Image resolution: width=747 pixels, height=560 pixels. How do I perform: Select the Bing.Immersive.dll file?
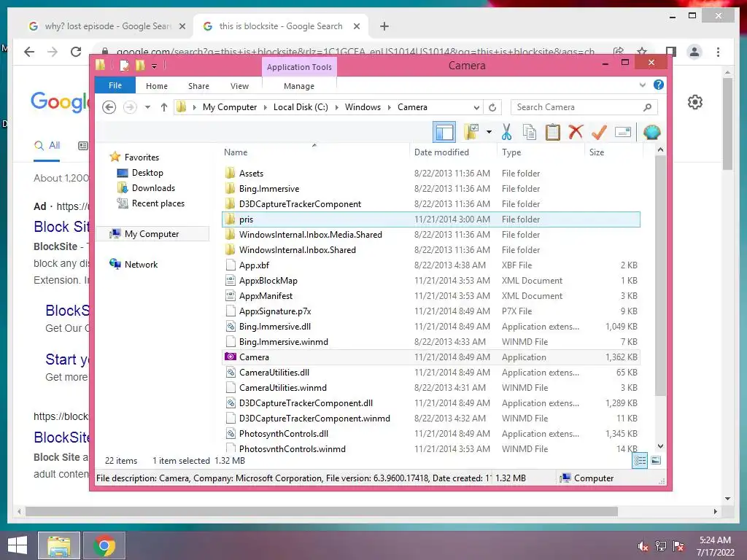click(430, 326)
